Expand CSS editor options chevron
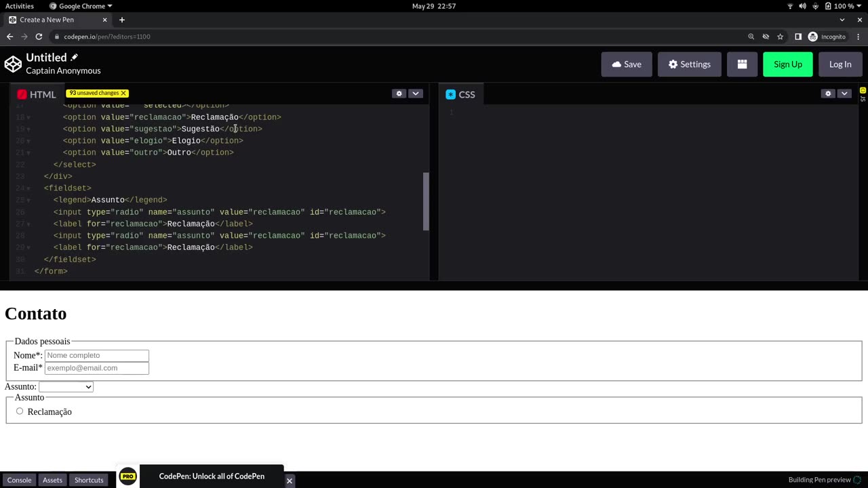Viewport: 868px width, 488px height. click(x=844, y=94)
